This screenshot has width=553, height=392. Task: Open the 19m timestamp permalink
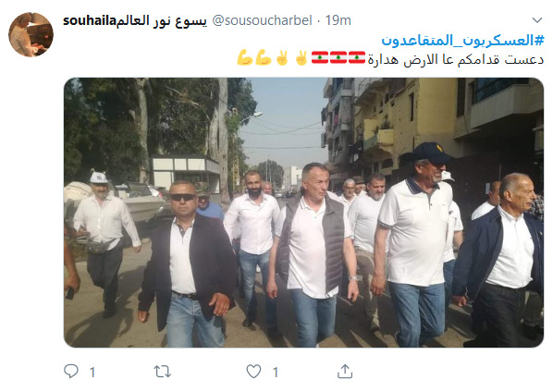tap(338, 20)
